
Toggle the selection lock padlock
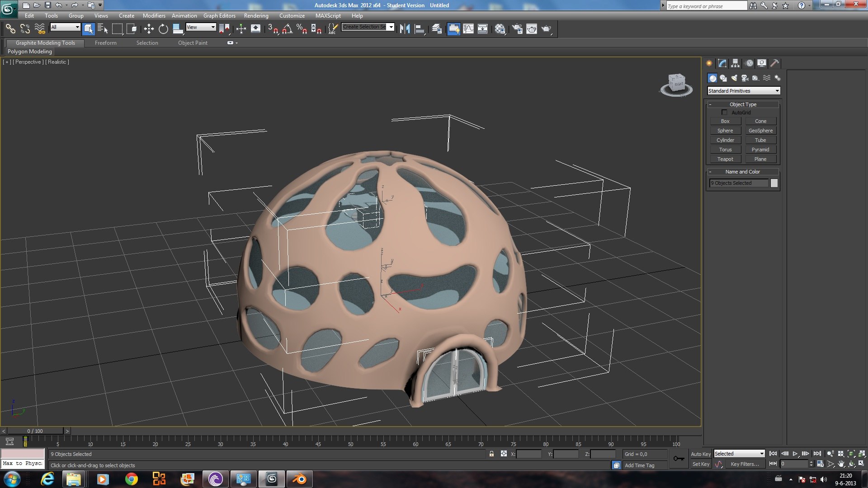491,454
